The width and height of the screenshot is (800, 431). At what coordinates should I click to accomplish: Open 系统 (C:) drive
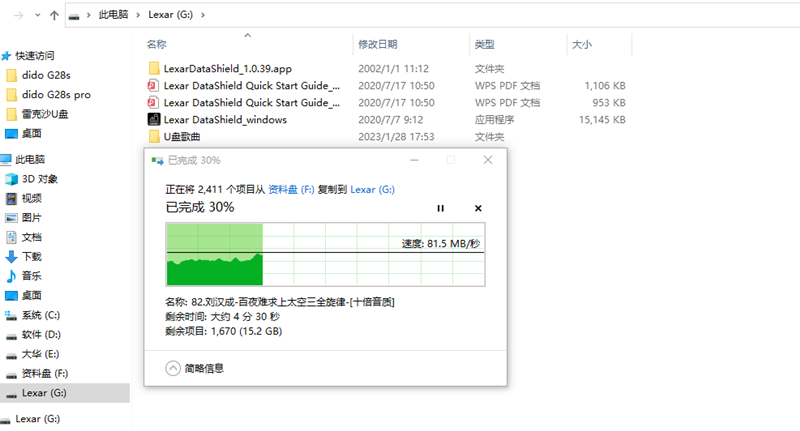(41, 315)
